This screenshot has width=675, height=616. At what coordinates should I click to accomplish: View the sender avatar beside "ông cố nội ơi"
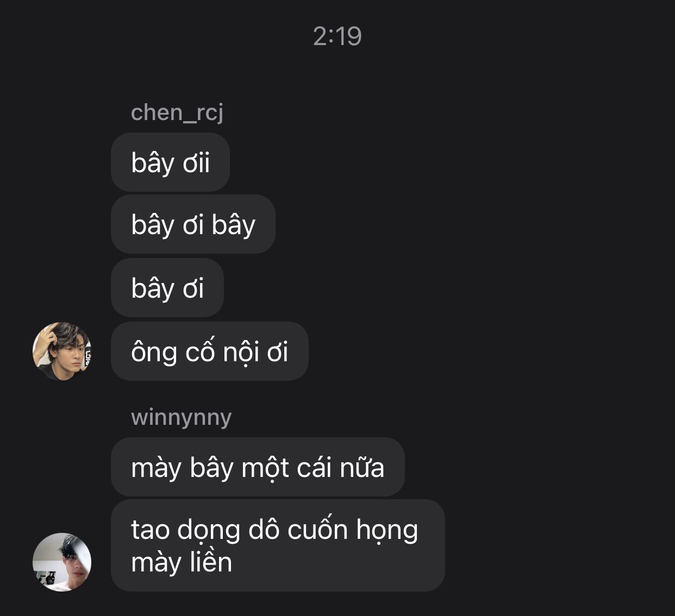coord(62,351)
